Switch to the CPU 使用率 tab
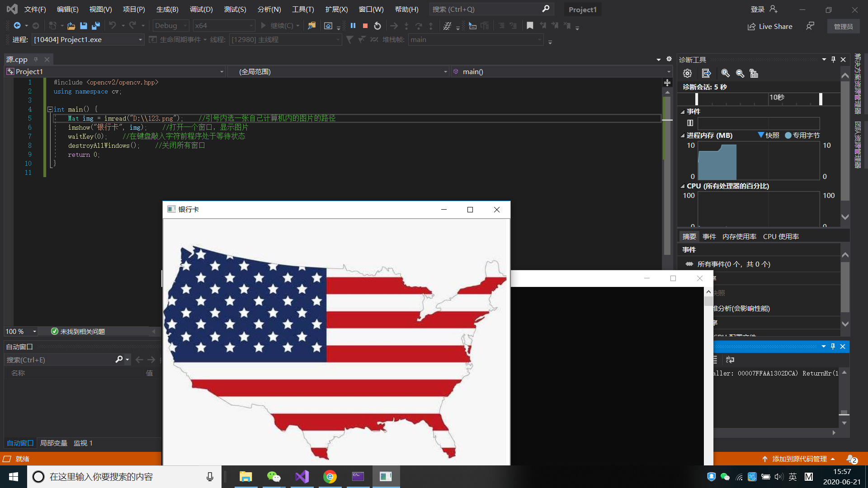The width and height of the screenshot is (868, 488). pyautogui.click(x=781, y=236)
